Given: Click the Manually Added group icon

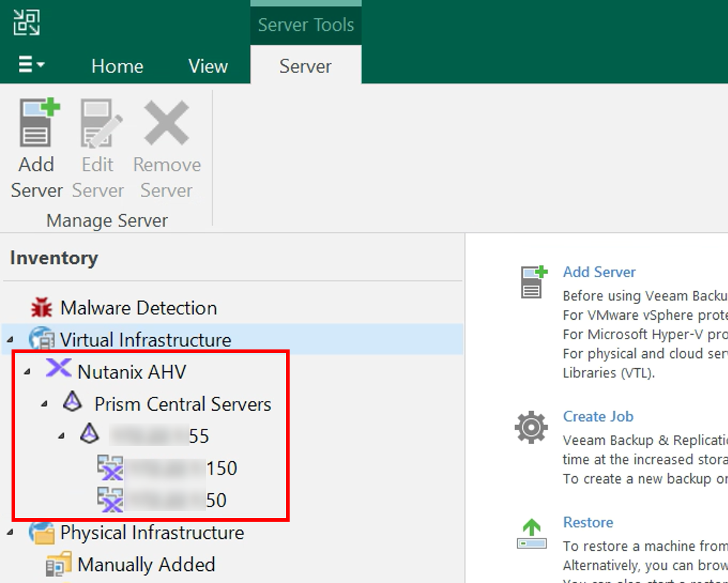Looking at the screenshot, I should coord(59,564).
